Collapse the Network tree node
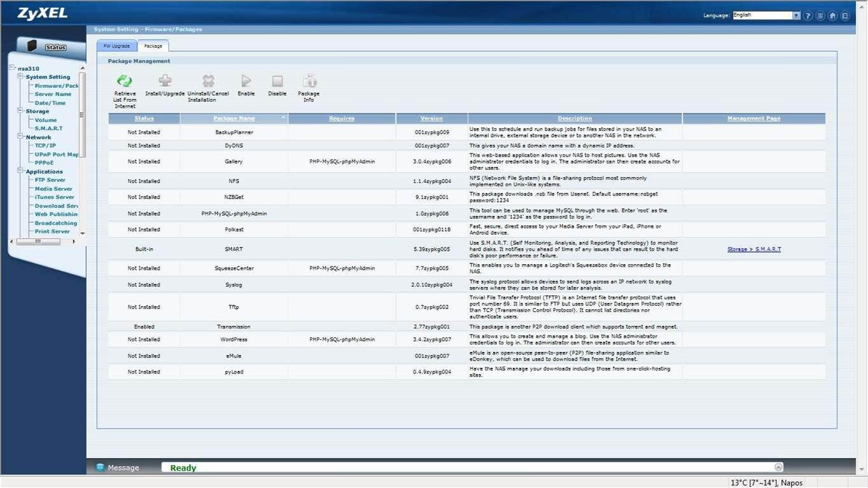 [20, 137]
